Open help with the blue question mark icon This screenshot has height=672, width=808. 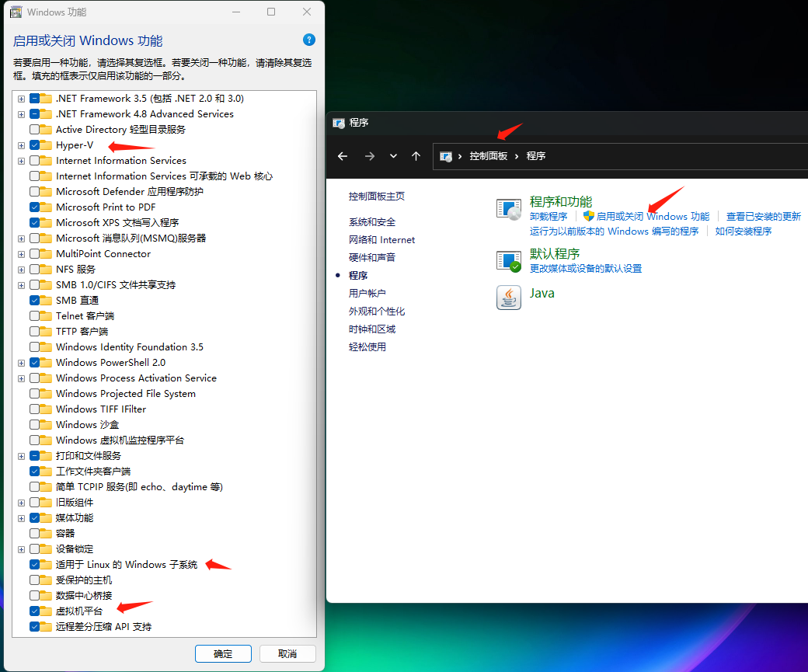point(308,40)
